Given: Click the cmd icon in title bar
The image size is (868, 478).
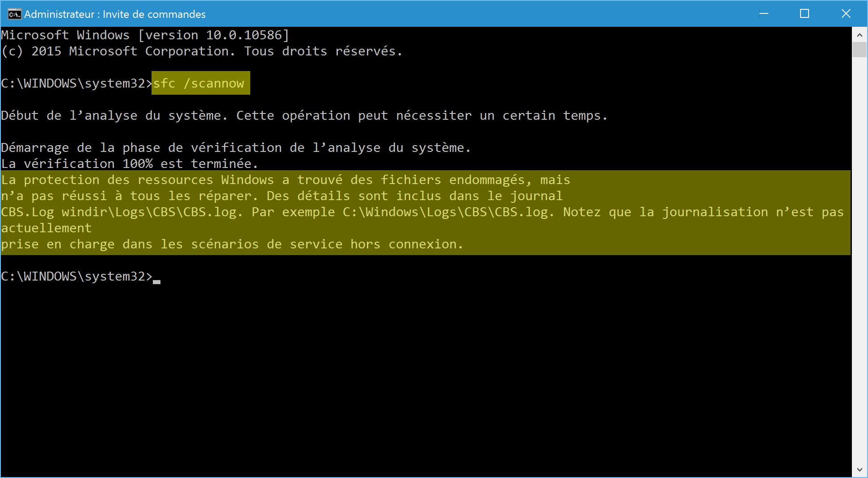Looking at the screenshot, I should tap(14, 14).
